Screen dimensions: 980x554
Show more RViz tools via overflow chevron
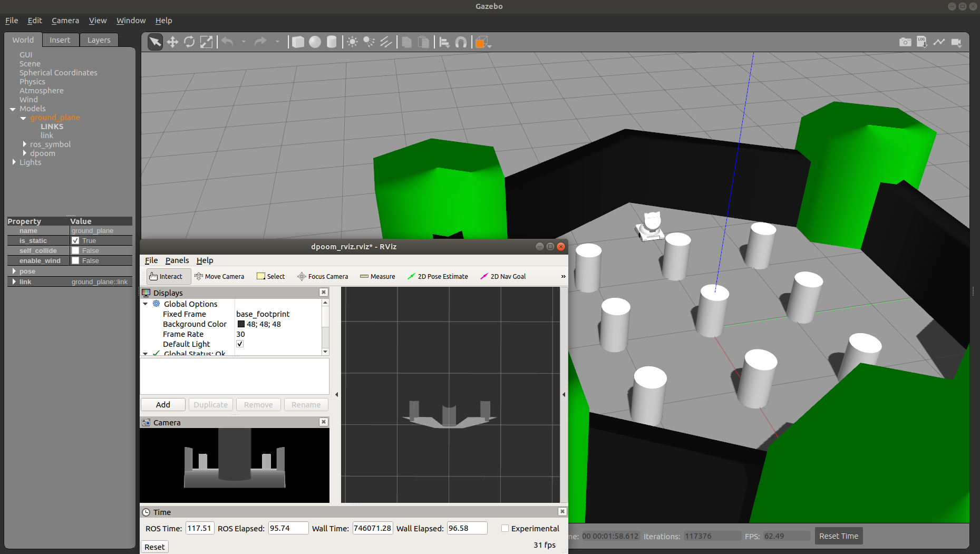tap(563, 277)
